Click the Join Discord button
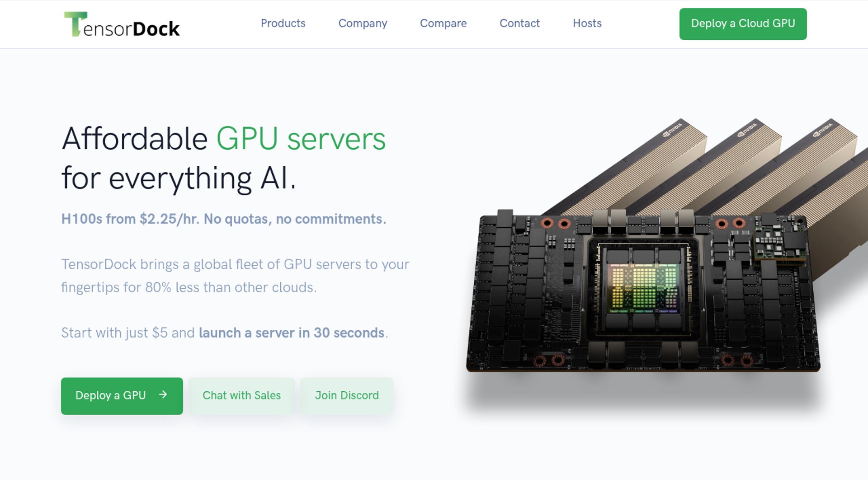The width and height of the screenshot is (868, 488). 347,396
